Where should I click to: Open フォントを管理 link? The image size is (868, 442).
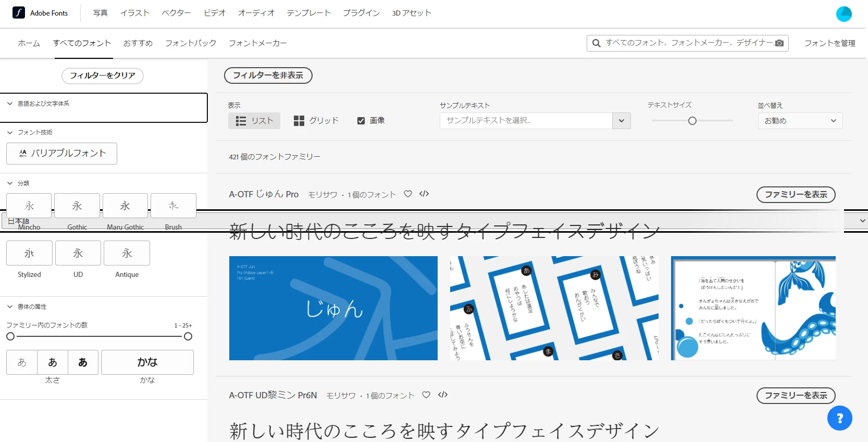point(830,43)
